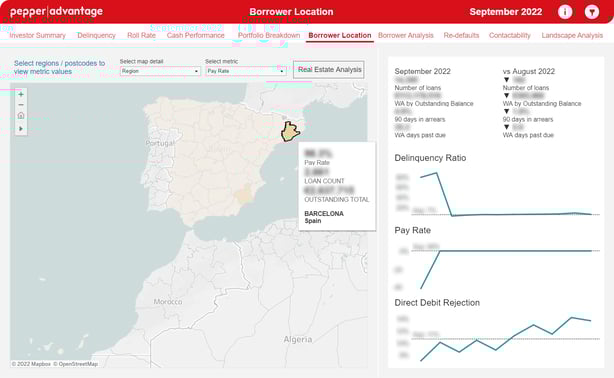Open Cash Performance tab
This screenshot has width=614, height=378.
[x=196, y=35]
